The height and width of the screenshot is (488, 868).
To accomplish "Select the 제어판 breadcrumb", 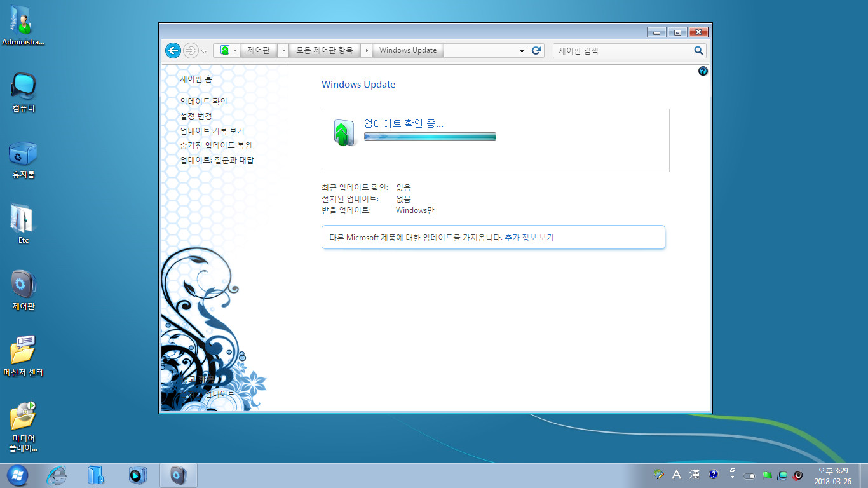I will pos(258,50).
